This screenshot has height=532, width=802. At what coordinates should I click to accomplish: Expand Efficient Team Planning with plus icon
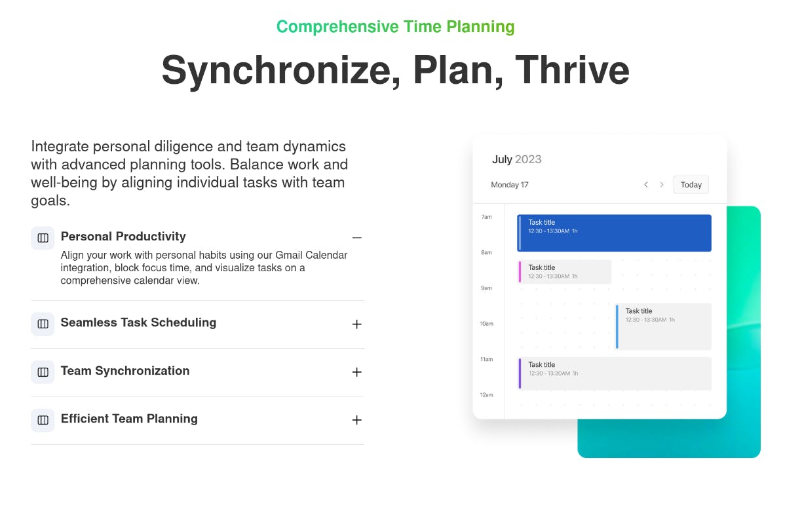356,420
